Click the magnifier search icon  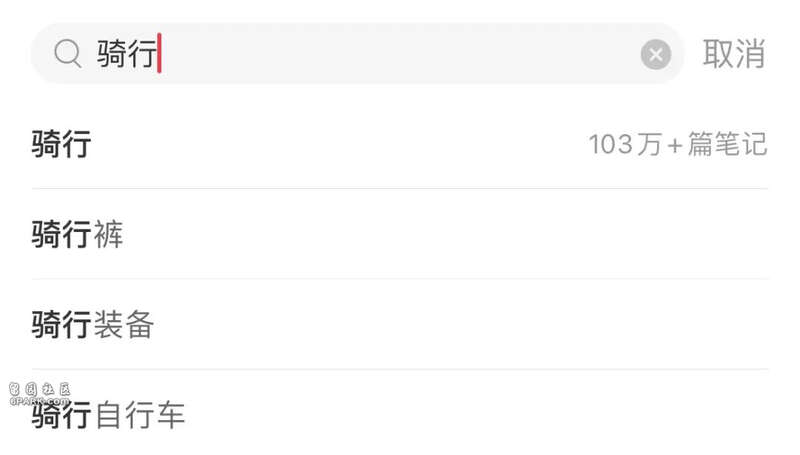[68, 54]
